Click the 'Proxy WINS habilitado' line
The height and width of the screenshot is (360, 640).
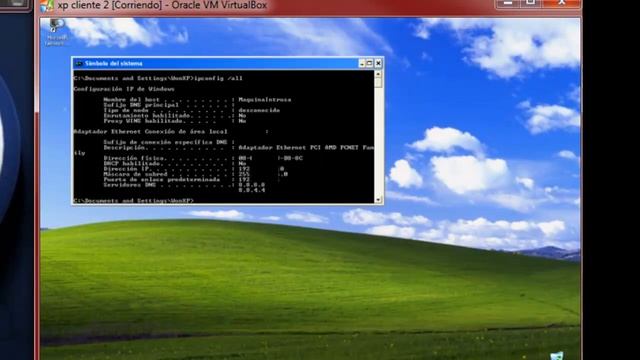coord(175,121)
